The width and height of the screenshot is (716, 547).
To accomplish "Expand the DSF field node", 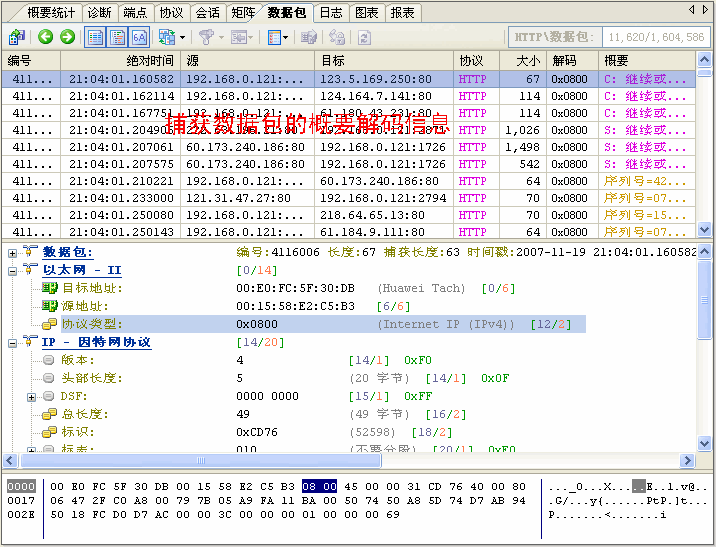I will 31,397.
